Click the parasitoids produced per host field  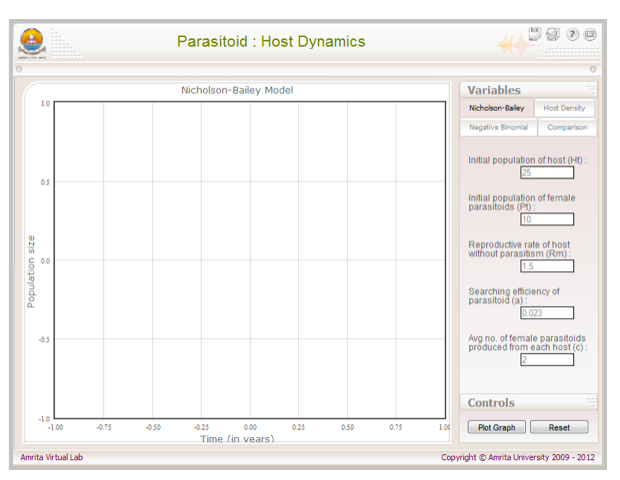tap(547, 359)
